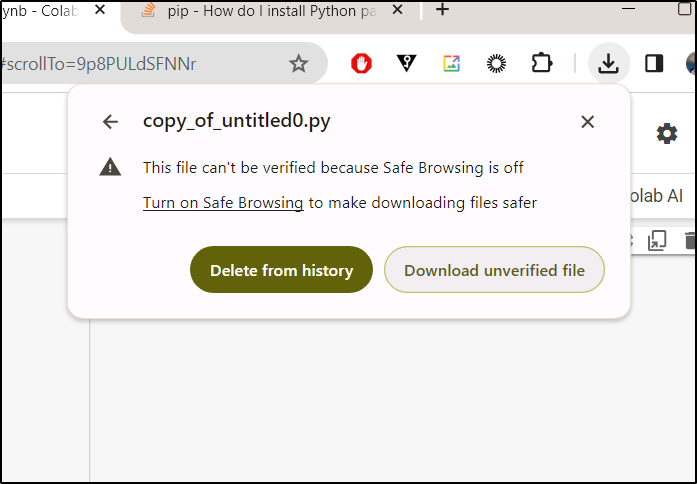Open the colorful picture extension icon
Screen dimensions: 697x484
coord(451,64)
